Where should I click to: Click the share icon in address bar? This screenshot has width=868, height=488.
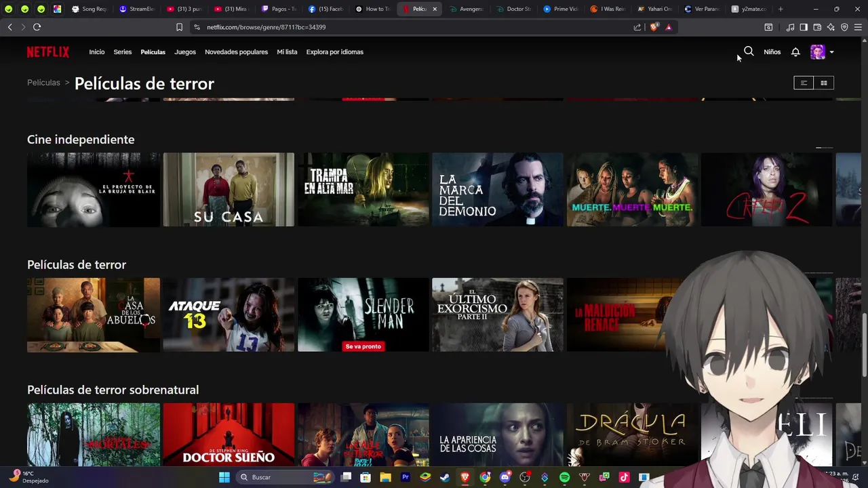tap(637, 27)
